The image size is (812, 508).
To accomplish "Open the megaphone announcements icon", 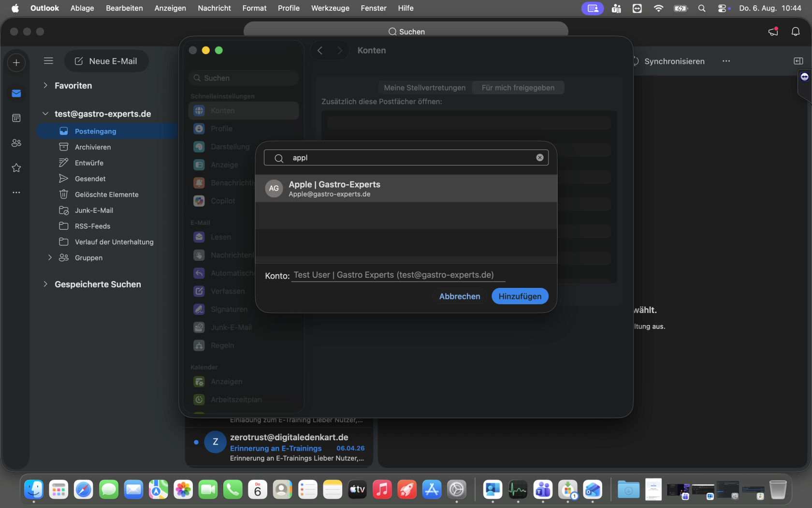I will (x=773, y=31).
